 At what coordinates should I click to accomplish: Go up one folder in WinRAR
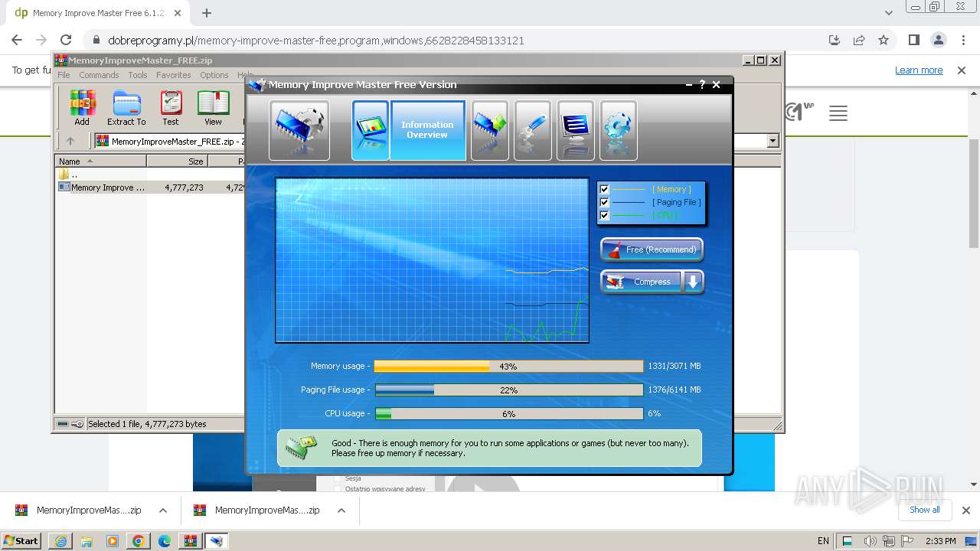[x=70, y=141]
